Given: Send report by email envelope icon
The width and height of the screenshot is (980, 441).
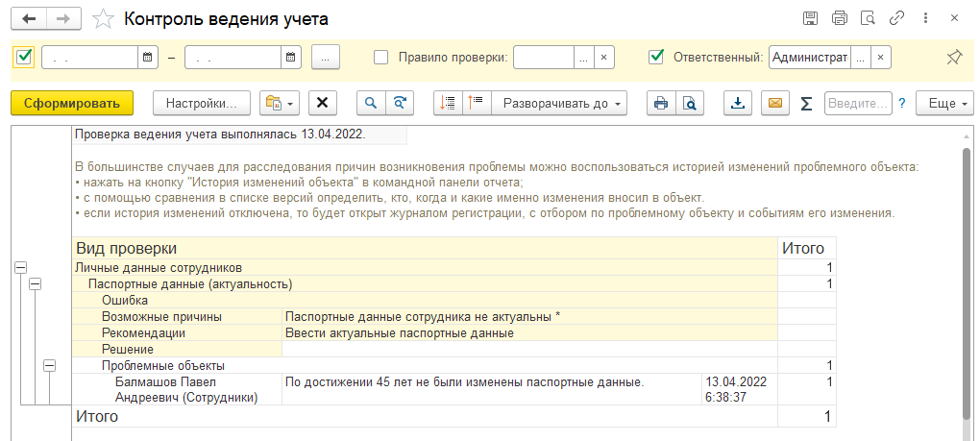Looking at the screenshot, I should 774,103.
